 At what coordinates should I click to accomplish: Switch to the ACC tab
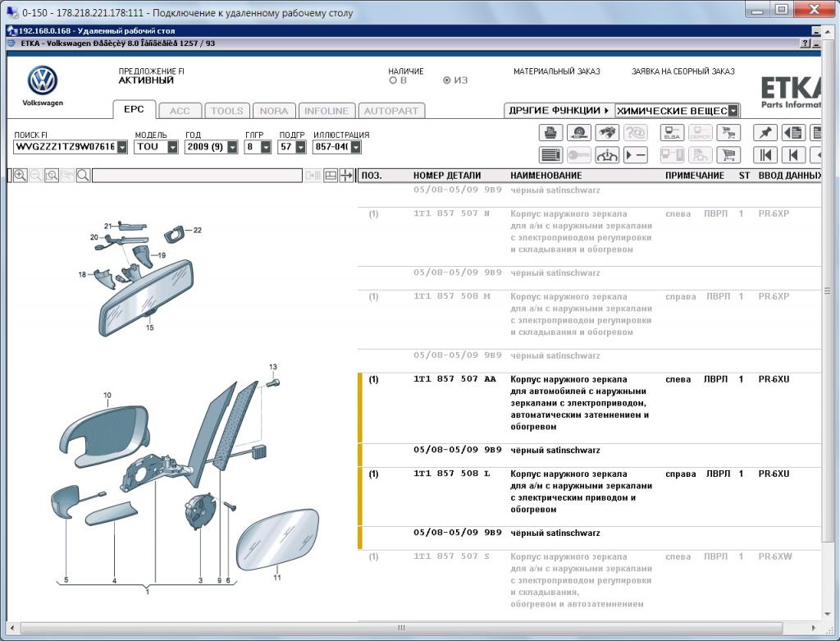coord(180,111)
